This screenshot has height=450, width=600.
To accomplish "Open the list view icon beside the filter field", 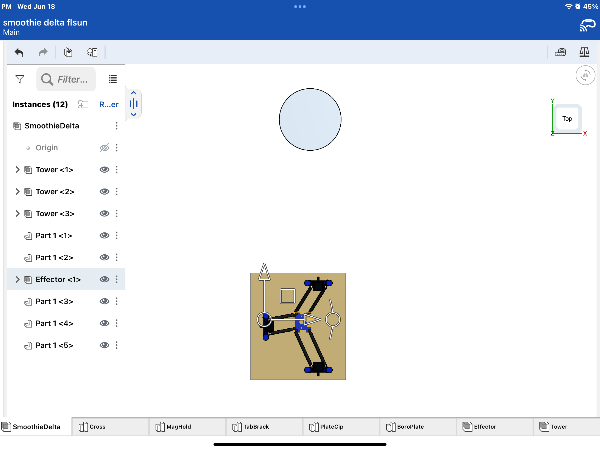I will (x=113, y=79).
